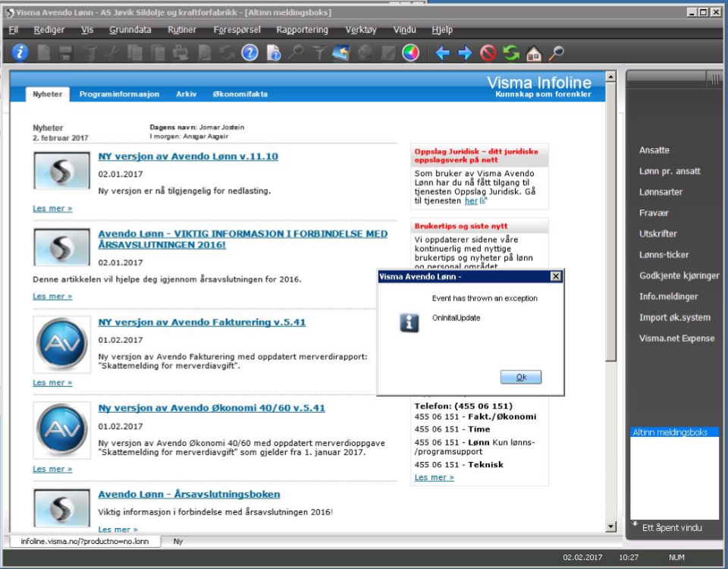
Task: Click the Avendo Fakturering AV logo thumbnail
Action: tap(61, 344)
